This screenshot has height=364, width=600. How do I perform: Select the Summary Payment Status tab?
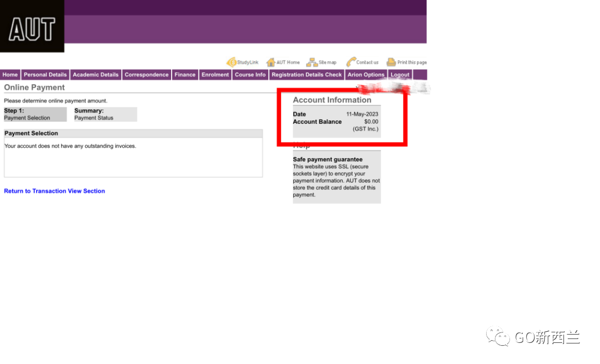[x=105, y=114]
